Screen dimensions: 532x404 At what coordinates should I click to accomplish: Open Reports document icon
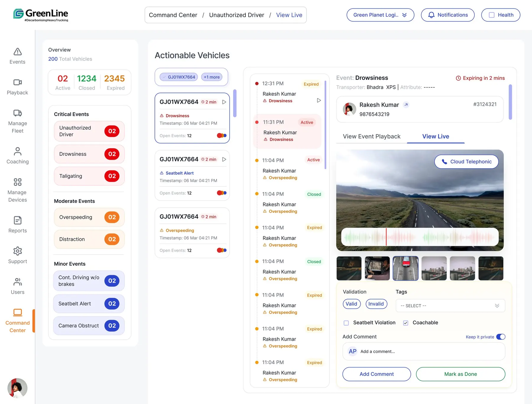click(x=18, y=220)
